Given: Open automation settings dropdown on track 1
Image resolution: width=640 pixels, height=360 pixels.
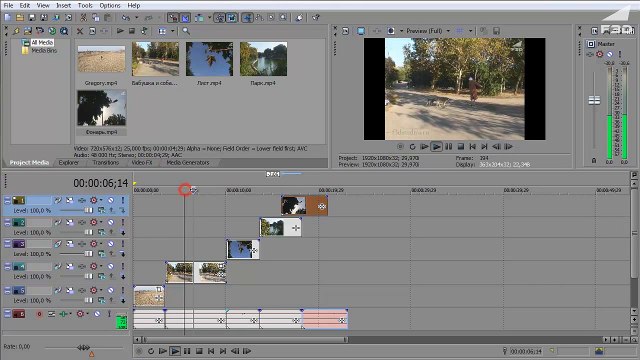Looking at the screenshot, I should (x=101, y=200).
